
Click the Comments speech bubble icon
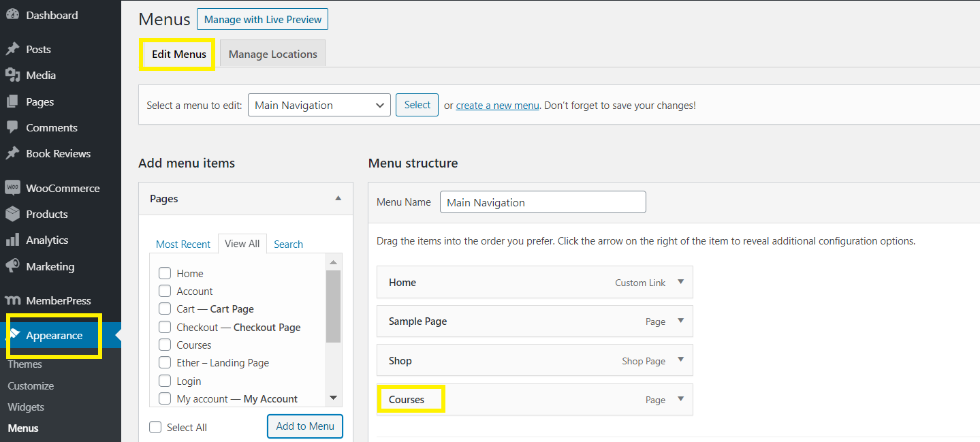tap(12, 127)
